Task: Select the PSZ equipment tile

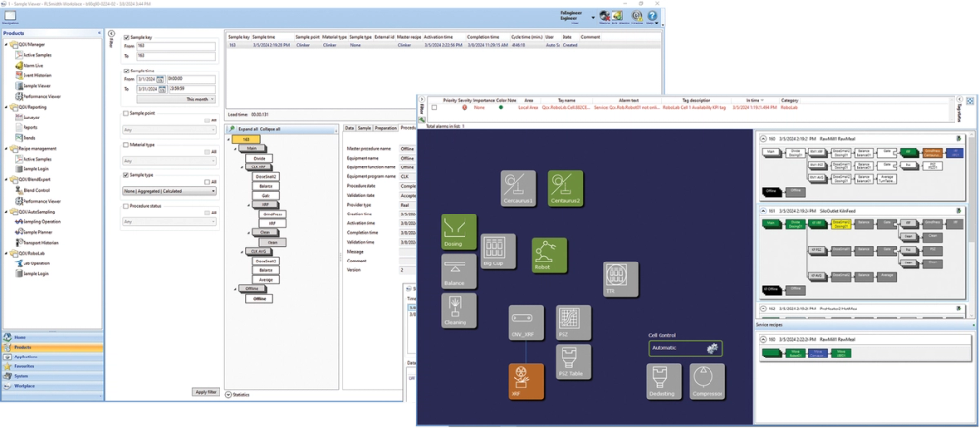Action: pyautogui.click(x=573, y=322)
